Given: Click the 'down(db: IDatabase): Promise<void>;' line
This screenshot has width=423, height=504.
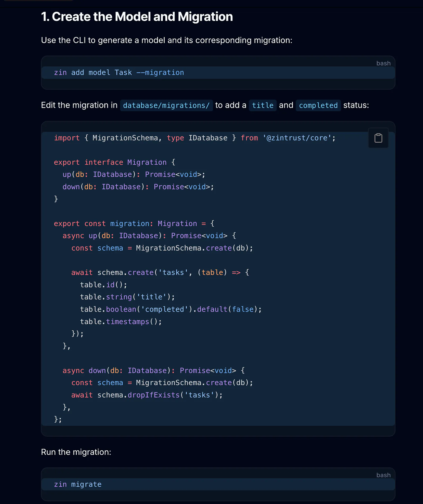Looking at the screenshot, I should 138,187.
